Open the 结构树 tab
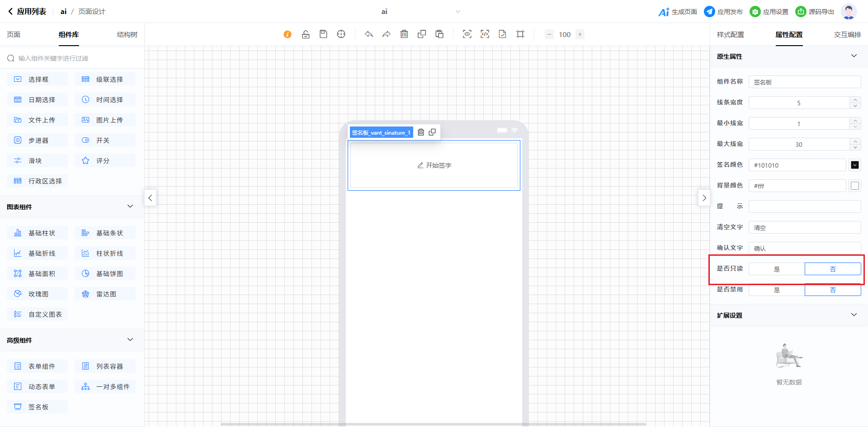 coord(127,35)
